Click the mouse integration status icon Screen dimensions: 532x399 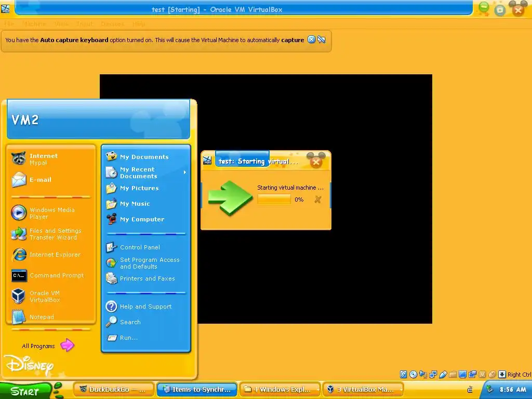pyautogui.click(x=492, y=374)
